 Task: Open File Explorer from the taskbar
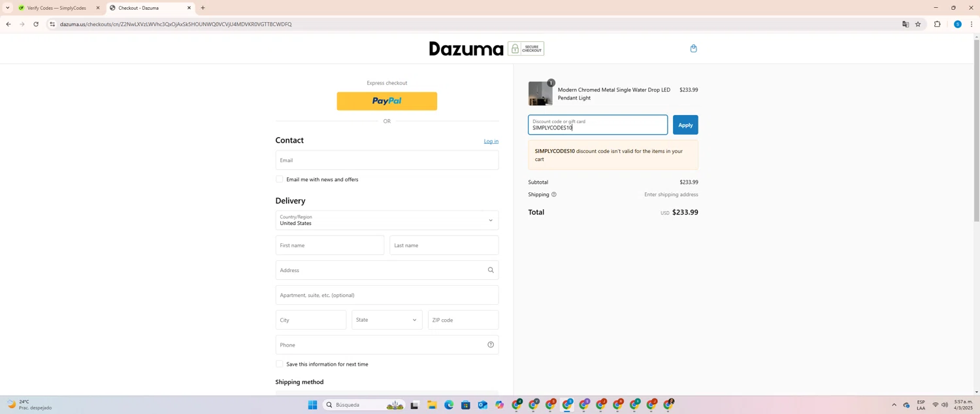(x=432, y=405)
